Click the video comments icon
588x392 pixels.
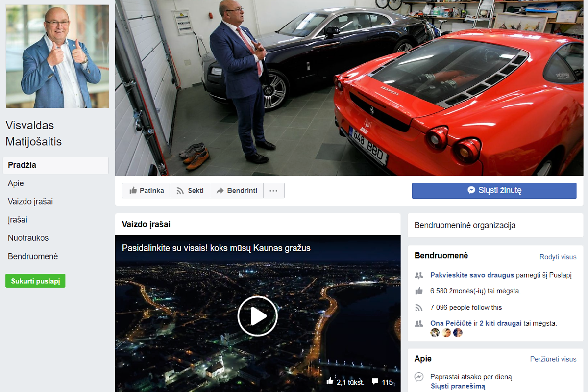(x=375, y=381)
